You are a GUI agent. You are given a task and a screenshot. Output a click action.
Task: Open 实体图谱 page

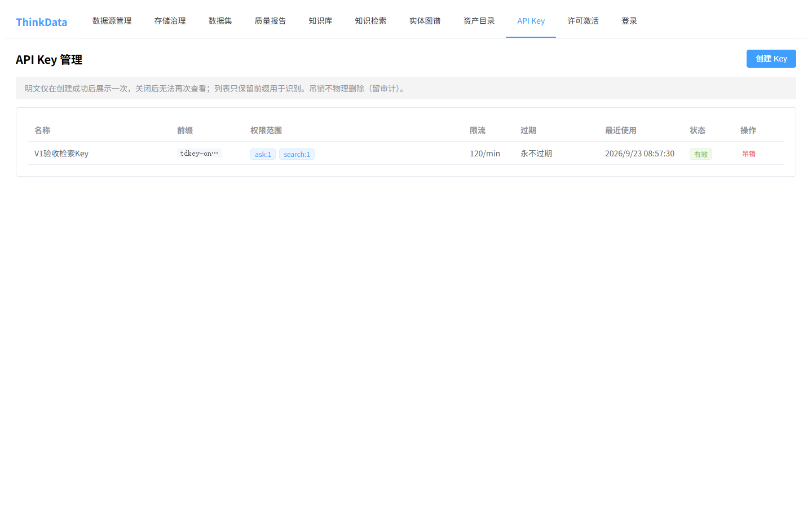tap(425, 21)
